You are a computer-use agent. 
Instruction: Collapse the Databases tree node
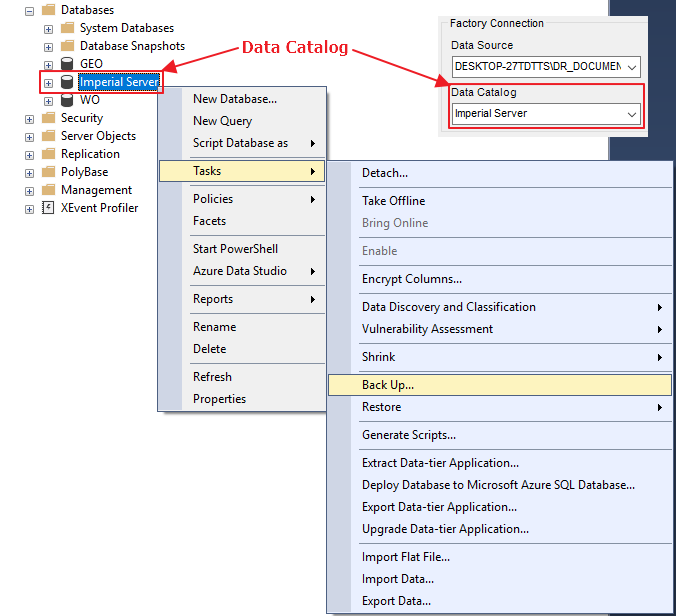coord(29,11)
